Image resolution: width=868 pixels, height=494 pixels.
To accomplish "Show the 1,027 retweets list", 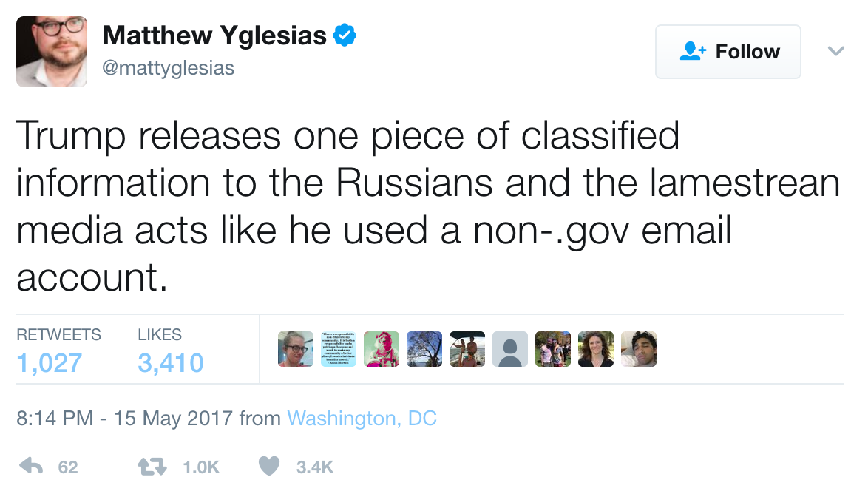I will [x=49, y=362].
